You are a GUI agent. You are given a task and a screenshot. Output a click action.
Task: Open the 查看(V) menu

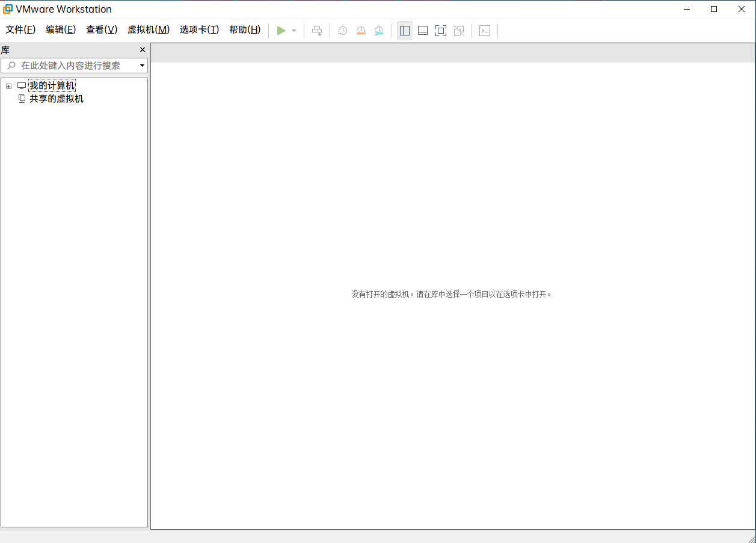[x=102, y=29]
